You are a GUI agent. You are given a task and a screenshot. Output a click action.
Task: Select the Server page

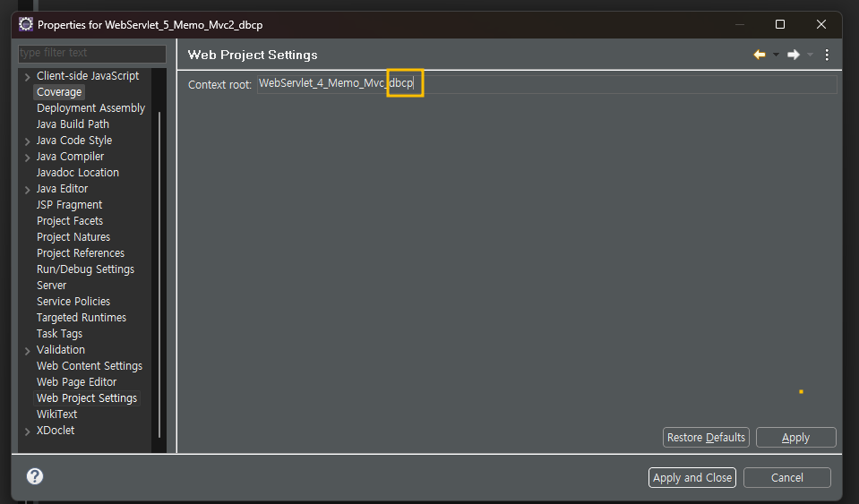[51, 285]
